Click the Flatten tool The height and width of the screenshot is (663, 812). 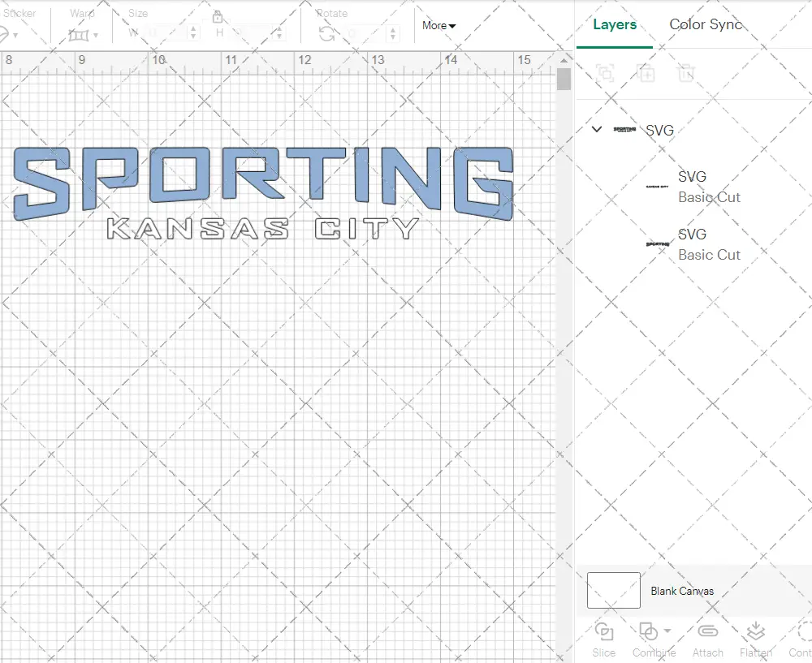click(755, 640)
